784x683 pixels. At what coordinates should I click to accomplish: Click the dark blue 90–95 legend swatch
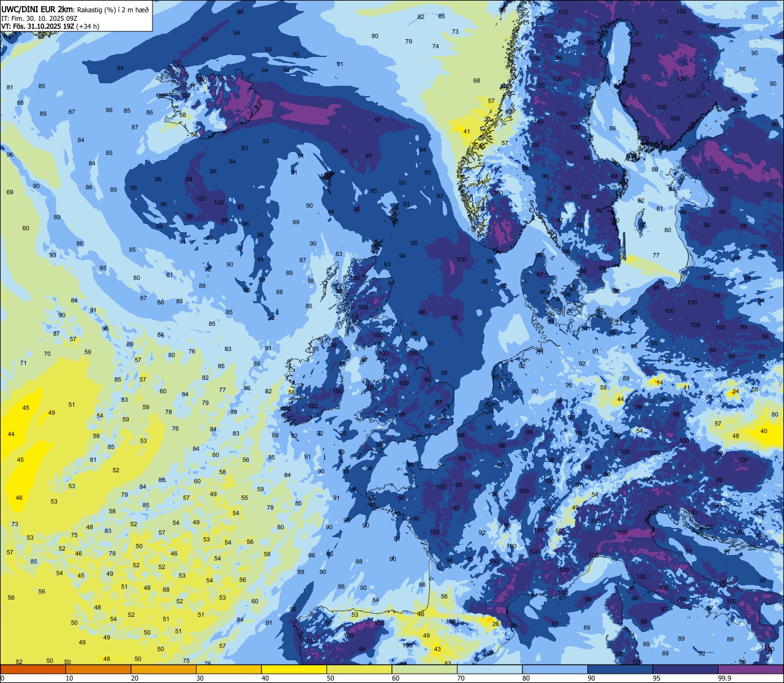coord(620,669)
